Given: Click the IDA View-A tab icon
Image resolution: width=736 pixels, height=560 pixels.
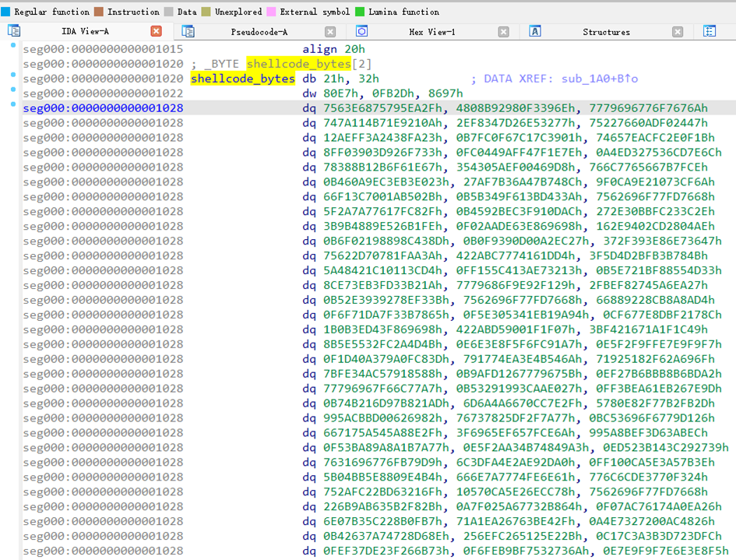Looking at the screenshot, I should (x=14, y=31).
